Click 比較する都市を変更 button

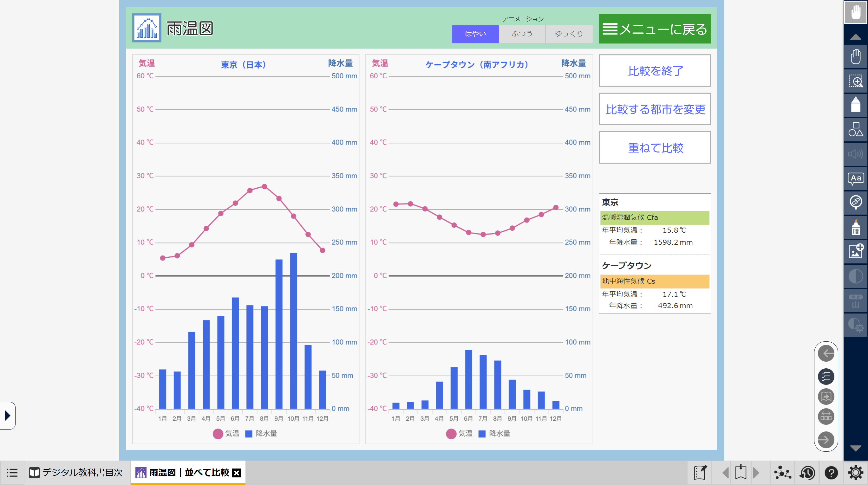[655, 109]
